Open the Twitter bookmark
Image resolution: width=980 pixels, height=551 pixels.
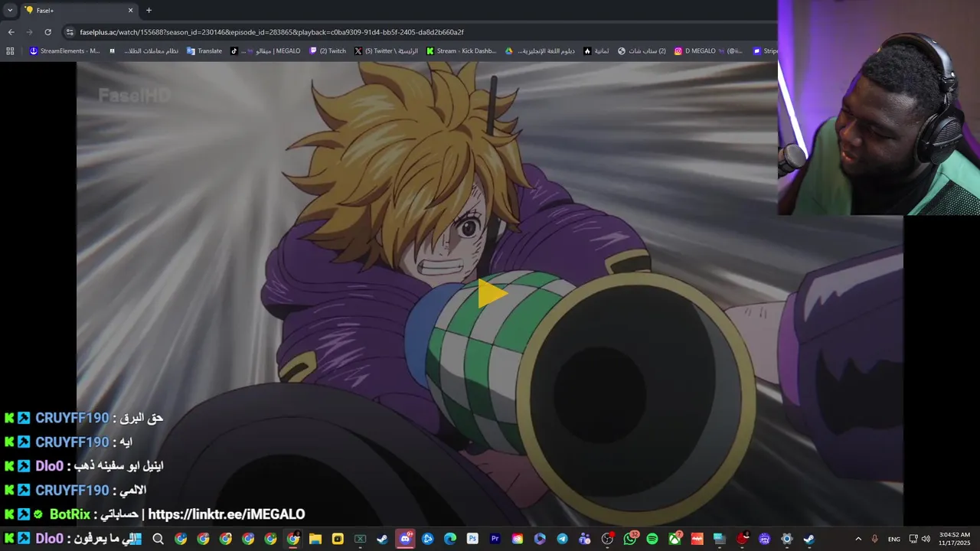(386, 51)
